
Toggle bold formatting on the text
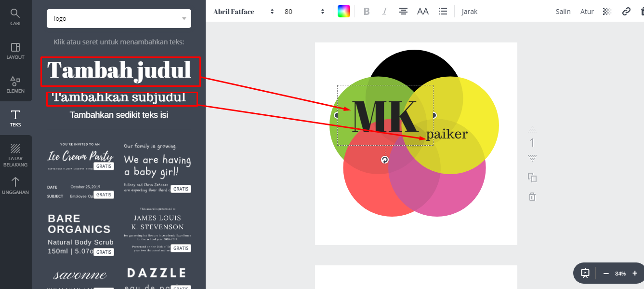367,11
